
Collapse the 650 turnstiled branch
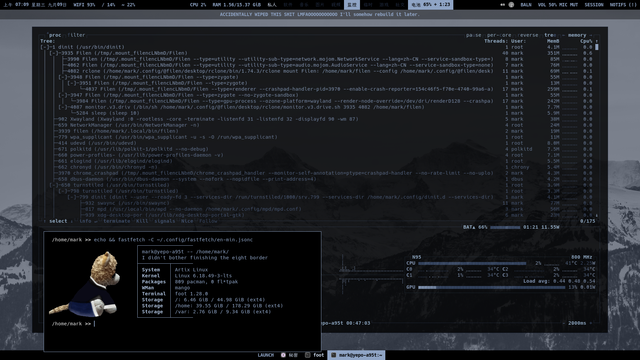pyautogui.click(x=53, y=185)
